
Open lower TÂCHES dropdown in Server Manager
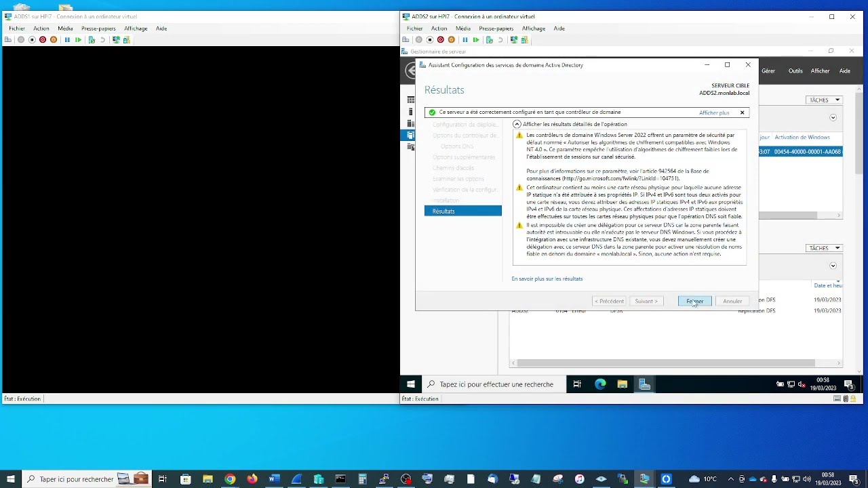(x=825, y=248)
